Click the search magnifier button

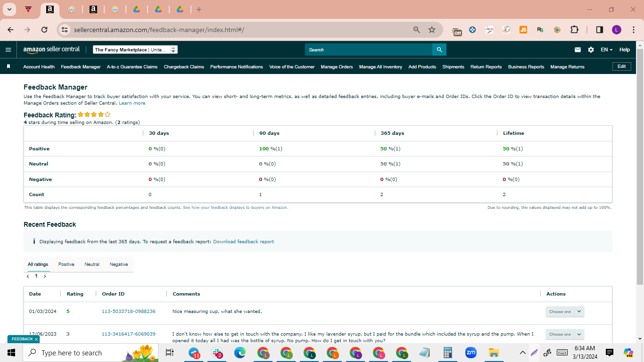click(x=439, y=49)
